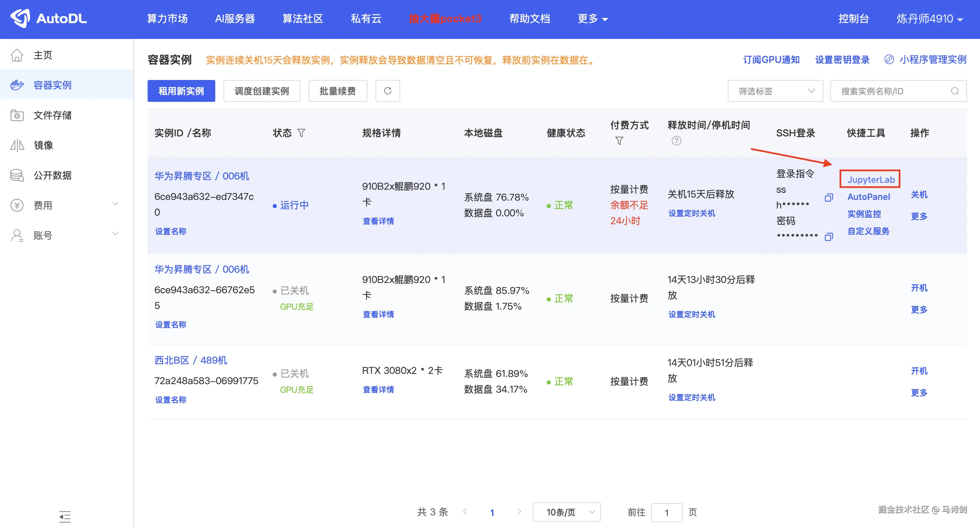Click the AutoDL logo
Screen dimensions: 980x527
[48, 18]
